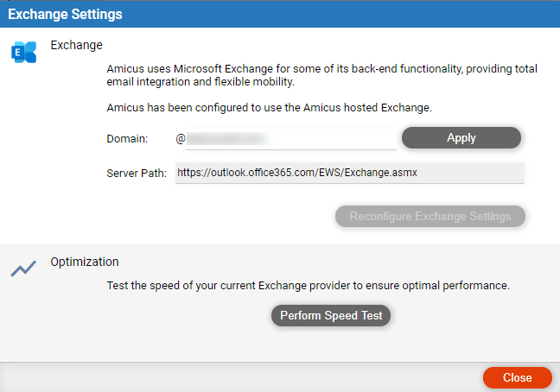This screenshot has width=560, height=392.
Task: Click the Microsoft Exchange logo icon
Action: pyautogui.click(x=24, y=52)
